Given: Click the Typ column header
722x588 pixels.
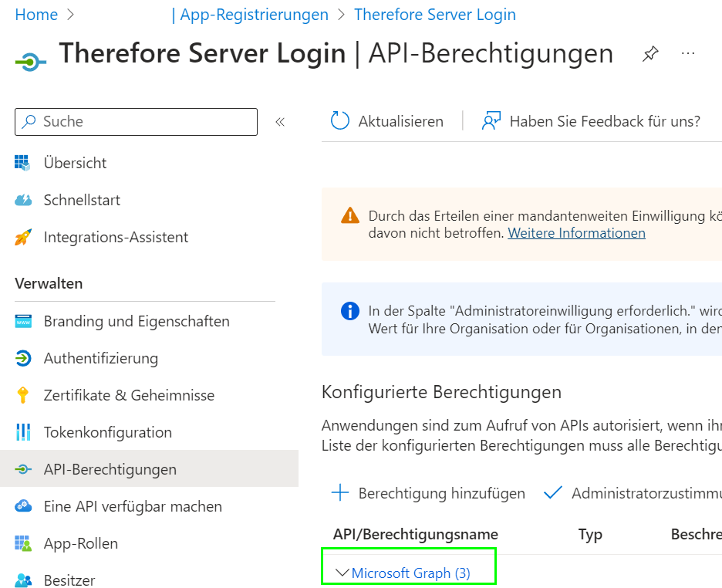Looking at the screenshot, I should (x=590, y=535).
